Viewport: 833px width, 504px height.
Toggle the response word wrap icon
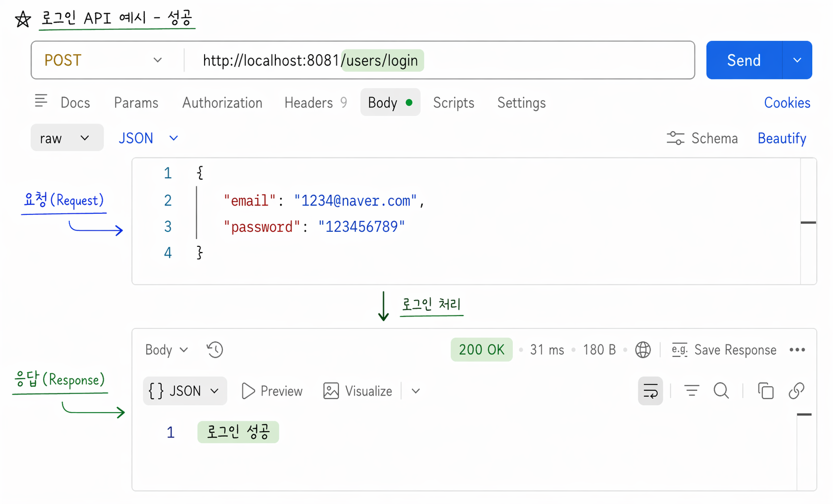tap(651, 391)
